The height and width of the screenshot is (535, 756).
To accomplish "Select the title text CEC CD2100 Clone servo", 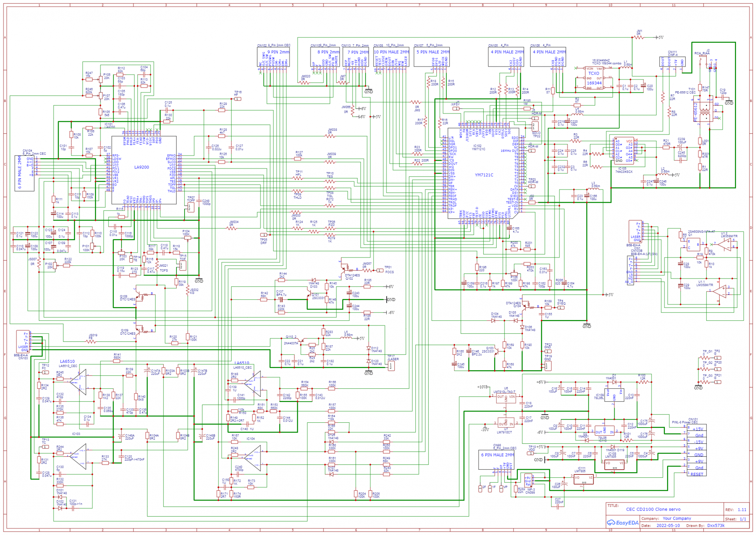I will click(x=653, y=509).
